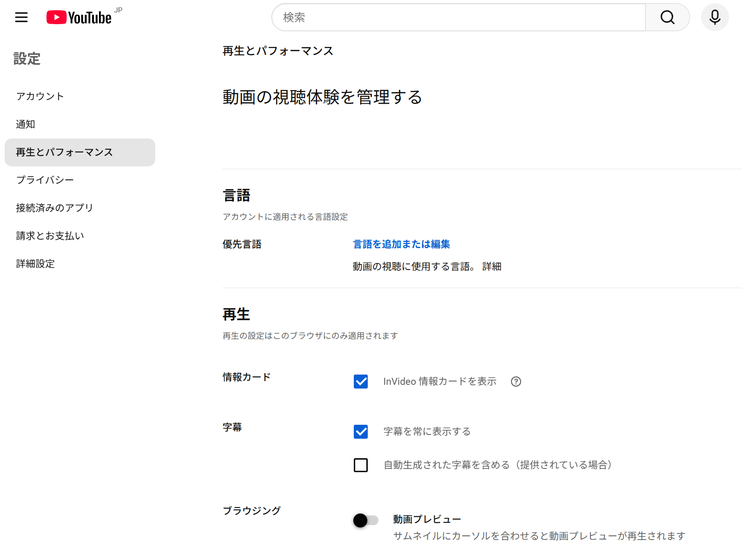Open the hamburger guide menu
742x560 pixels.
click(21, 18)
